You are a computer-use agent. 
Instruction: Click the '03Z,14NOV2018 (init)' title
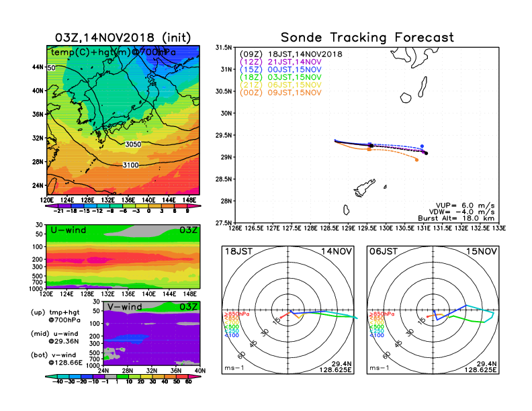click(x=123, y=38)
